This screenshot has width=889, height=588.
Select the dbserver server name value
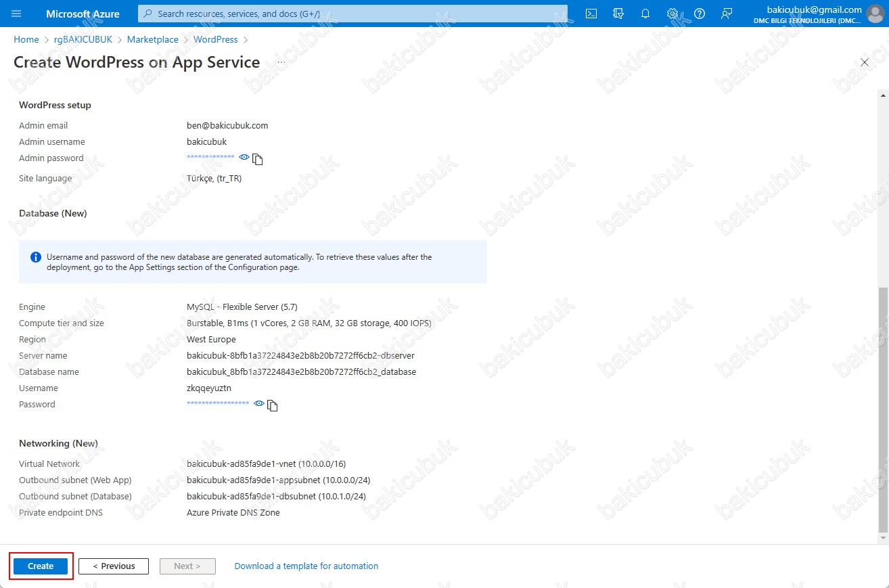point(300,356)
